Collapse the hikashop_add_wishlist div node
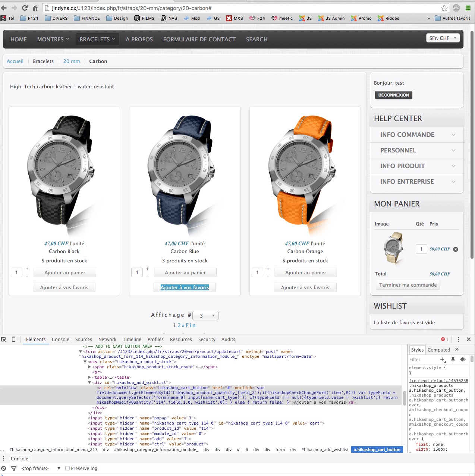 (x=89, y=382)
